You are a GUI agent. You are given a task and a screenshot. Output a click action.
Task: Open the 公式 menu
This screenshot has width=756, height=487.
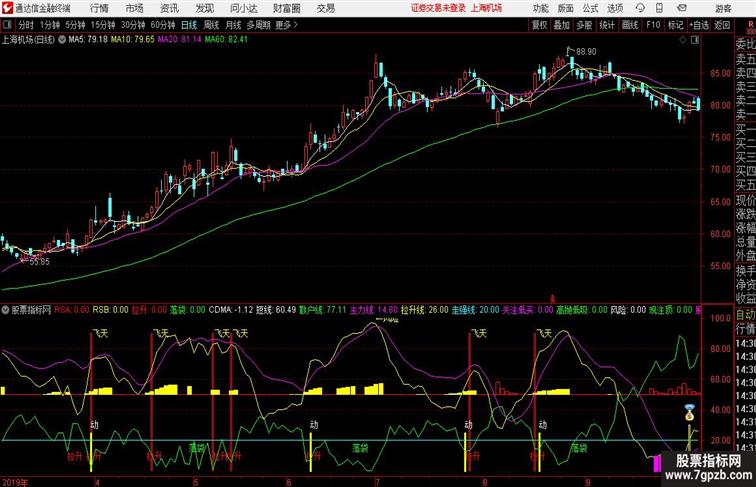click(590, 8)
